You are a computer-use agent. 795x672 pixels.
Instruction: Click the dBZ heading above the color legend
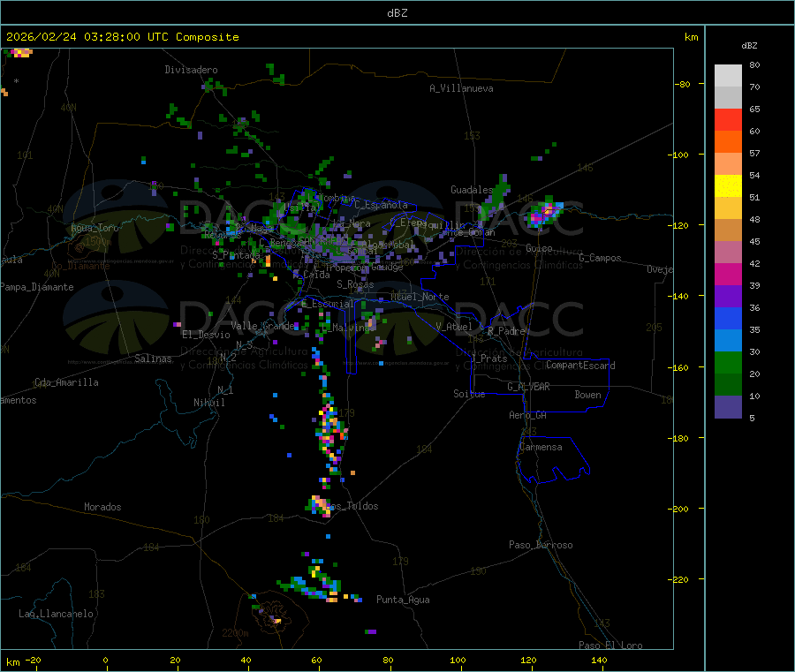(x=749, y=46)
